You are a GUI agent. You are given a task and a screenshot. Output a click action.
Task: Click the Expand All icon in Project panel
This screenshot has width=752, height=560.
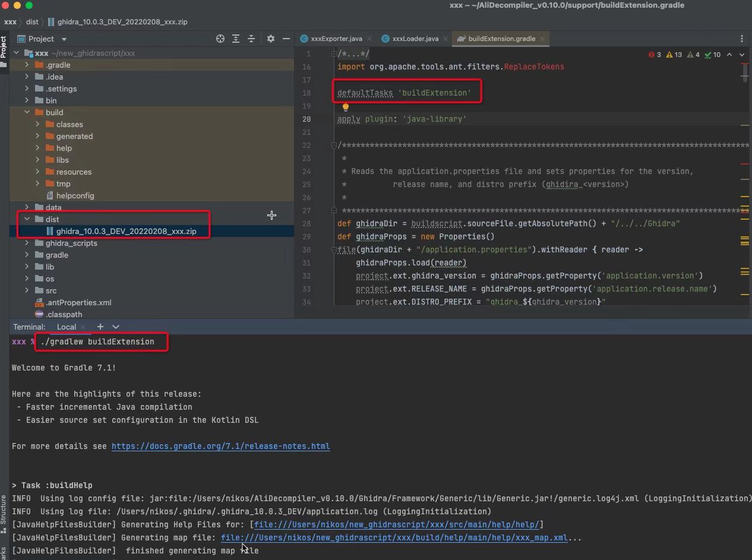click(236, 39)
